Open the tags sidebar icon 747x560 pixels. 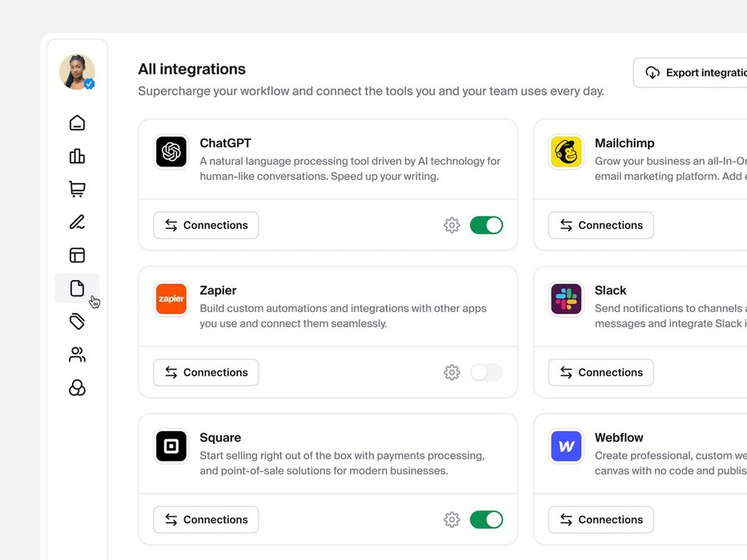tap(77, 322)
